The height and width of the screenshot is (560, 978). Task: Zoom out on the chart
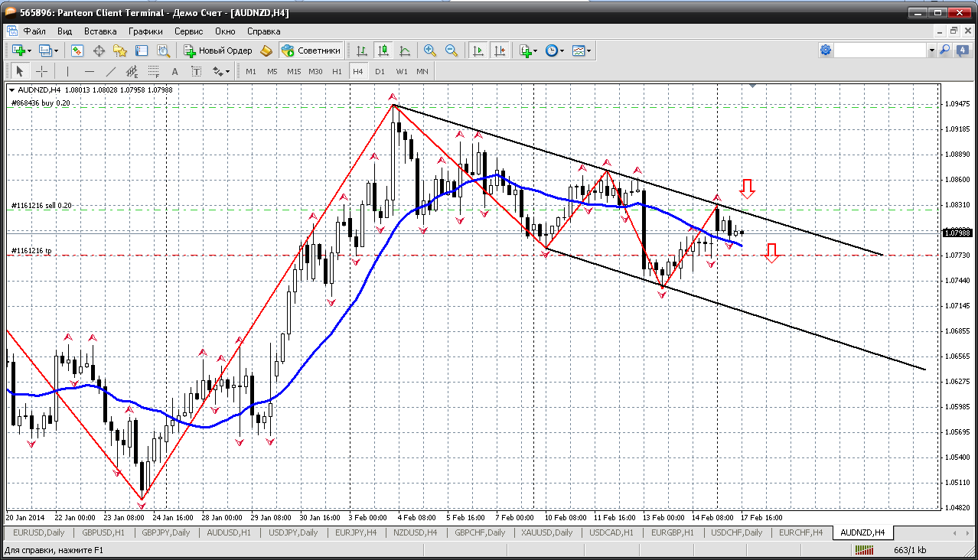pos(452,50)
